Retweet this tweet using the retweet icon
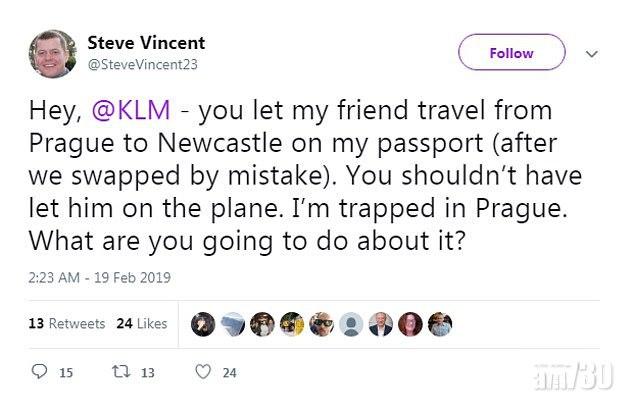Screen dimensions: 634x409 [x=118, y=372]
